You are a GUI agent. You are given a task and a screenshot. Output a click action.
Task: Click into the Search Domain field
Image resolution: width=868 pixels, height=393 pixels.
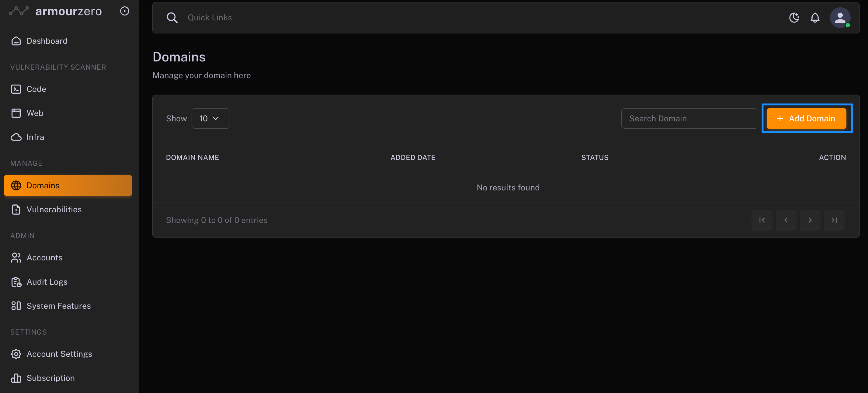coord(689,118)
